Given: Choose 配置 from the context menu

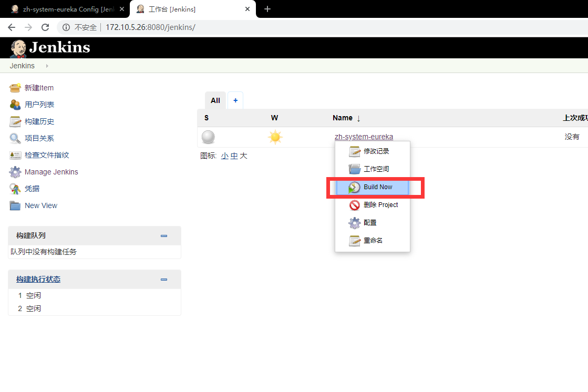Looking at the screenshot, I should (x=373, y=223).
